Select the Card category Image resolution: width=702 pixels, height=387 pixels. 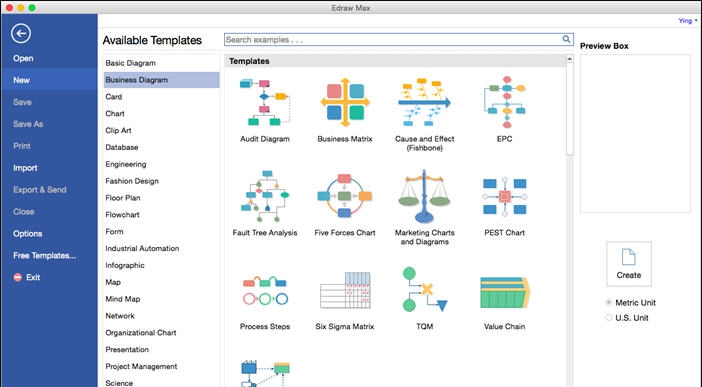pyautogui.click(x=162, y=96)
